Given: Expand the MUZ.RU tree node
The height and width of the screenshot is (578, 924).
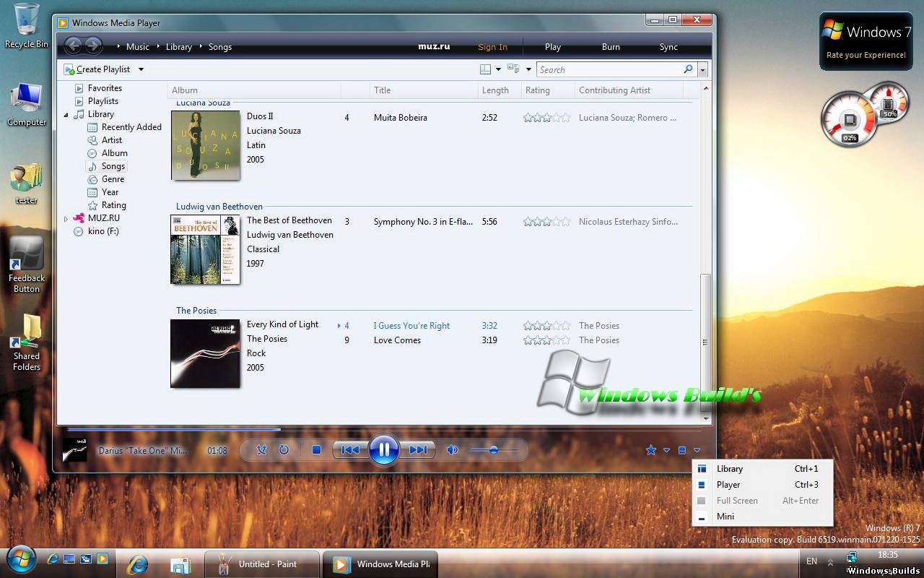Looking at the screenshot, I should pos(66,218).
